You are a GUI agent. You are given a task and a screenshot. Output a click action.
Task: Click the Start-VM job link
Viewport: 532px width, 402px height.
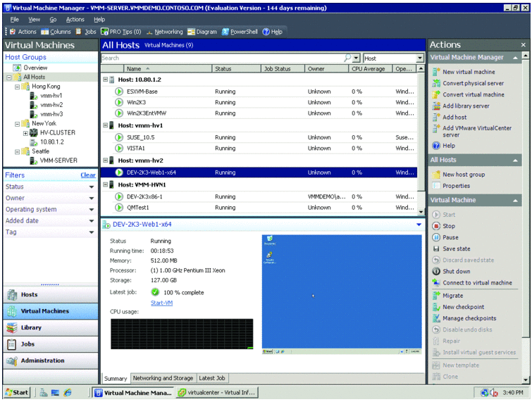[x=161, y=303]
